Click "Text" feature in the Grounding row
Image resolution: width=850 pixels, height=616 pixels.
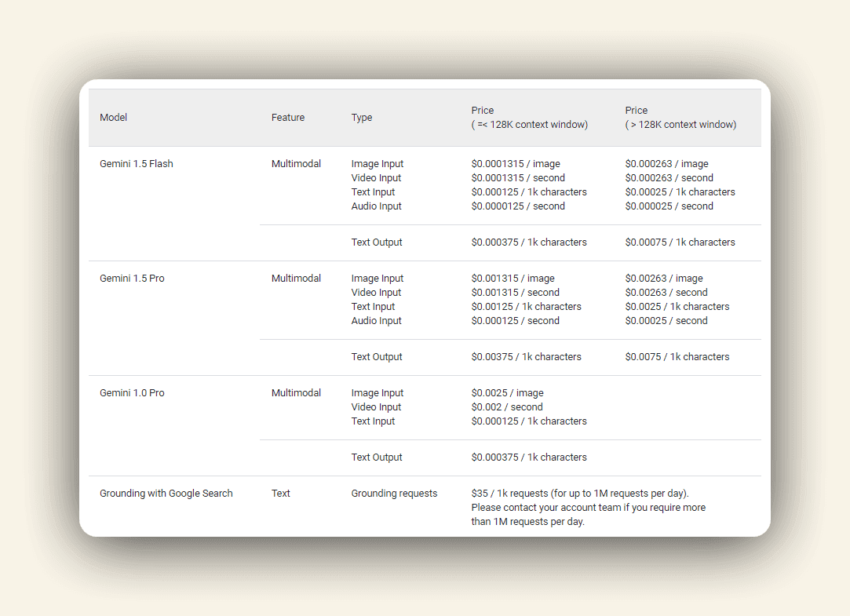point(281,494)
